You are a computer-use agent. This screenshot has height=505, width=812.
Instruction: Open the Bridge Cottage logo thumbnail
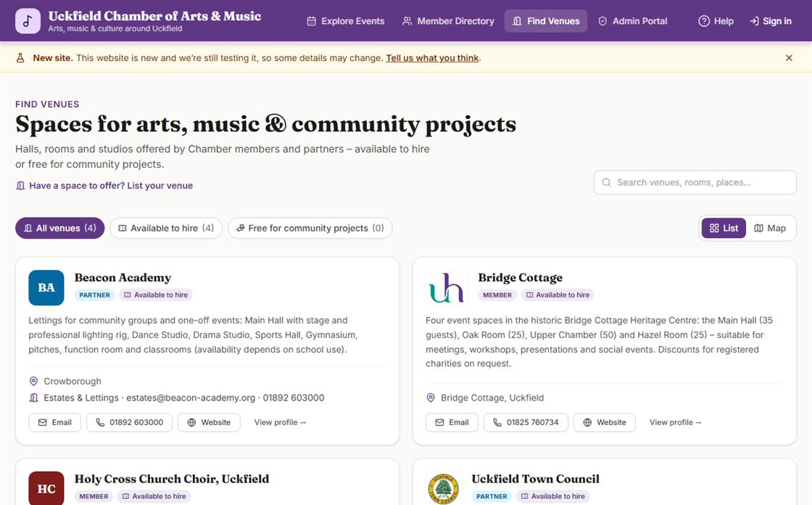point(446,288)
